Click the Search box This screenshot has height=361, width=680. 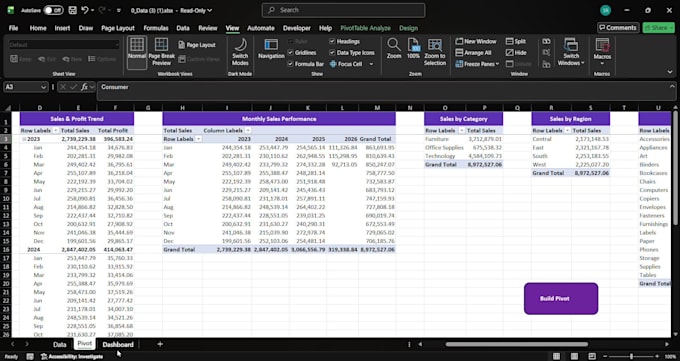pos(343,10)
